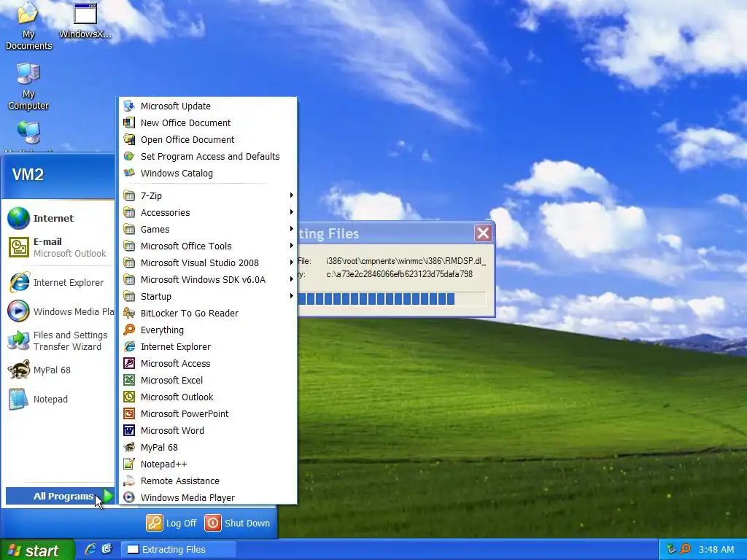Launch the Microsoft Access icon
This screenshot has width=747, height=560.
129,363
